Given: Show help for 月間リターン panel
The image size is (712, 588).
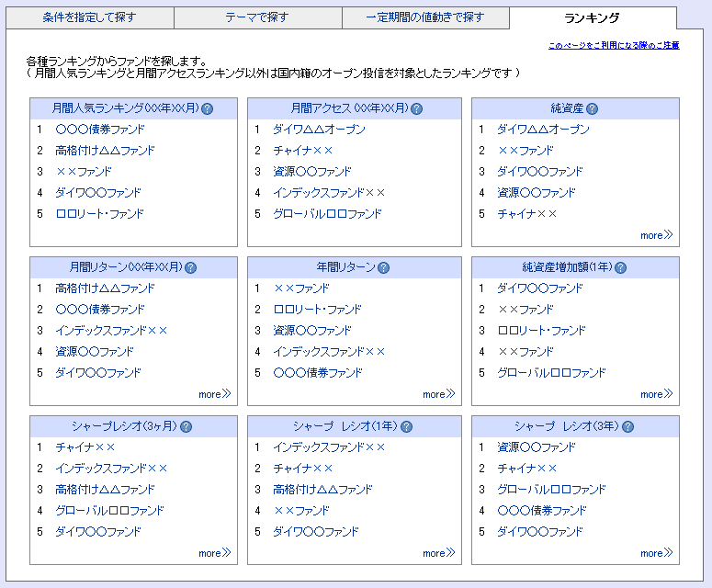Looking at the screenshot, I should pos(191,268).
